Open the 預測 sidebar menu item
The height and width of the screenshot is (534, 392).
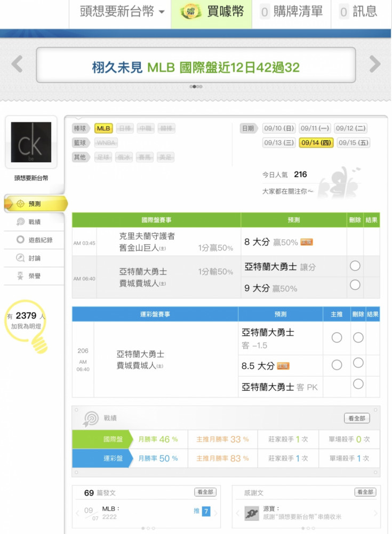click(x=36, y=203)
